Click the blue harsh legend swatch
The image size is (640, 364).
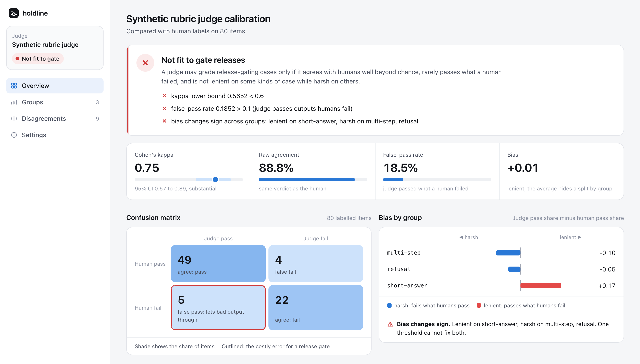pos(389,305)
